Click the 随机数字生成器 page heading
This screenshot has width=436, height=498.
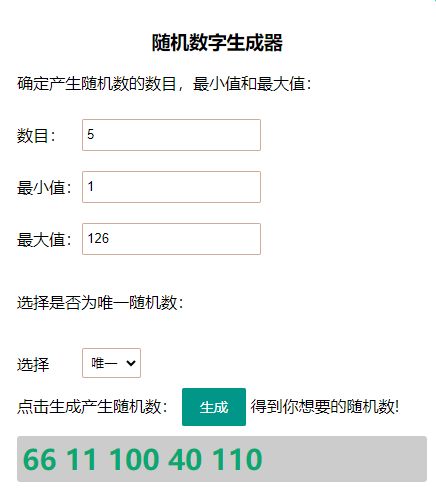[x=217, y=43]
